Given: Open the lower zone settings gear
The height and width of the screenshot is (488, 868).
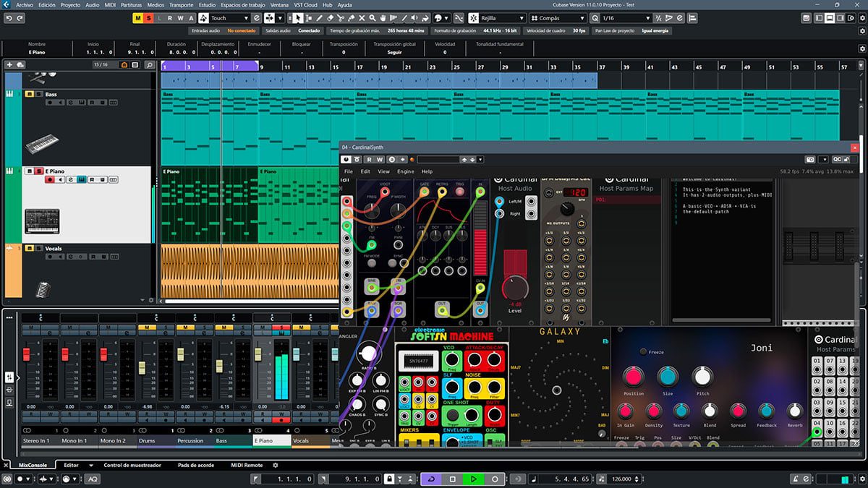Looking at the screenshot, I should (x=276, y=465).
